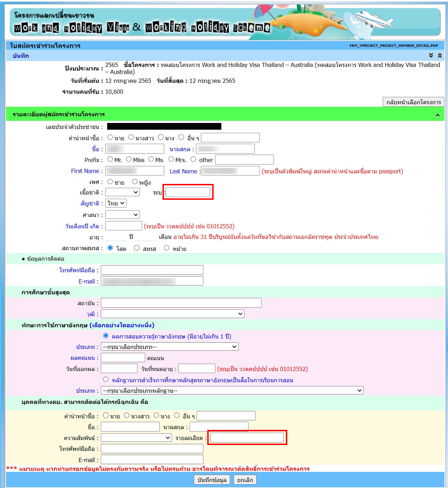Click the First Name input field

click(135, 171)
